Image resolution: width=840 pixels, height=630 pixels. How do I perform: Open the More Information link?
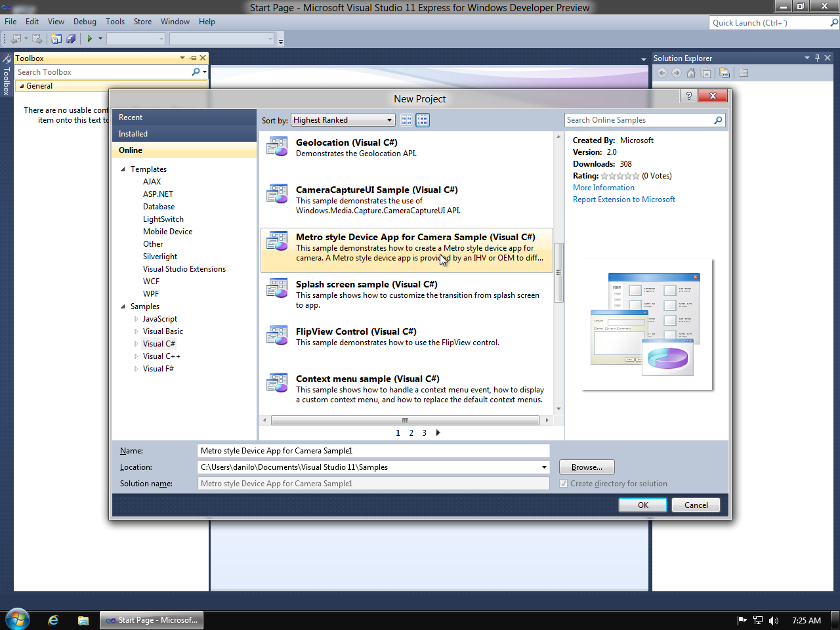(604, 188)
